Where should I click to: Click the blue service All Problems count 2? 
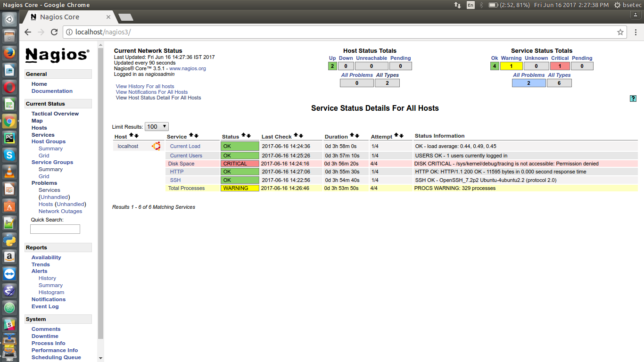529,83
